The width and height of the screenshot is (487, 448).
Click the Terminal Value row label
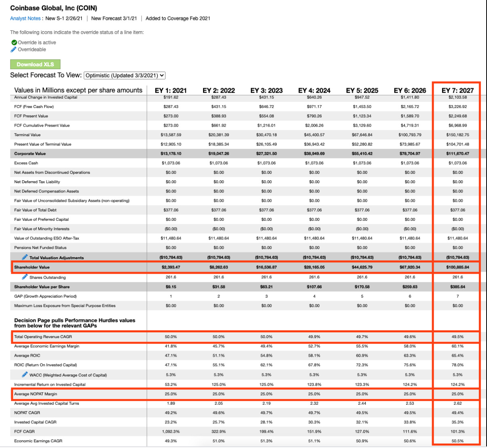[28, 135]
